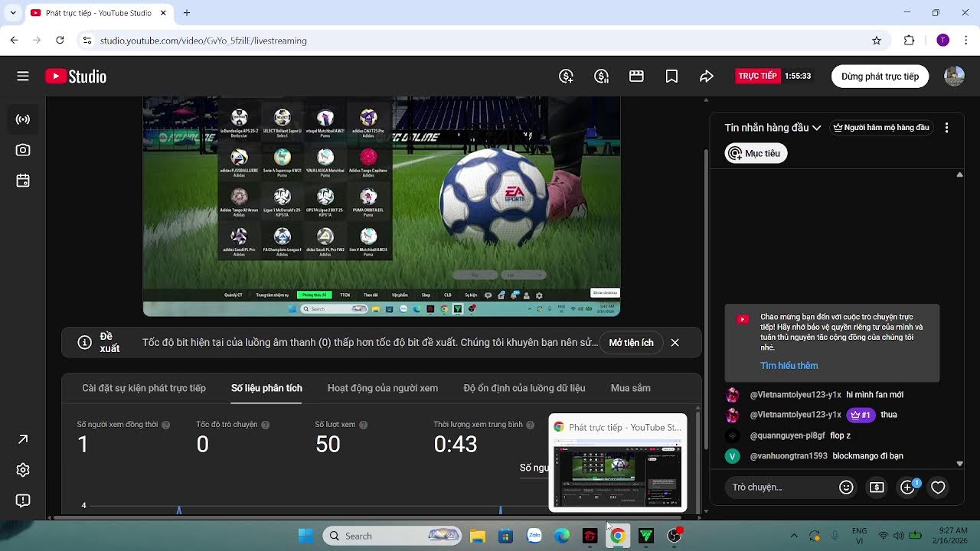
Task: Click the Mục tiêu goal button
Action: coord(756,153)
